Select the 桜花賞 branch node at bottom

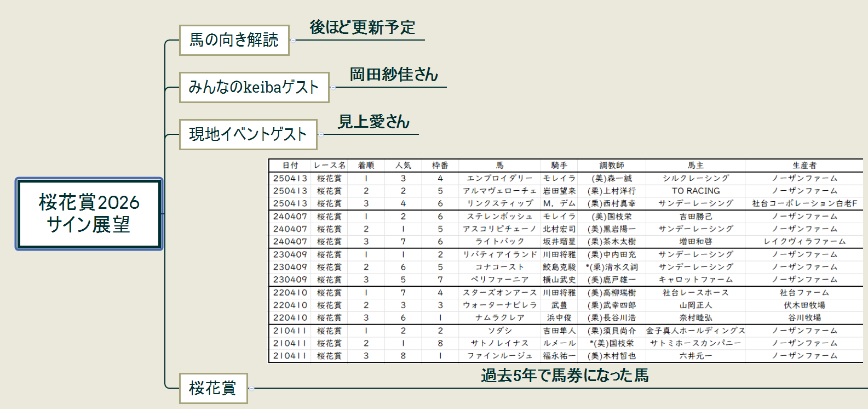pyautogui.click(x=213, y=388)
